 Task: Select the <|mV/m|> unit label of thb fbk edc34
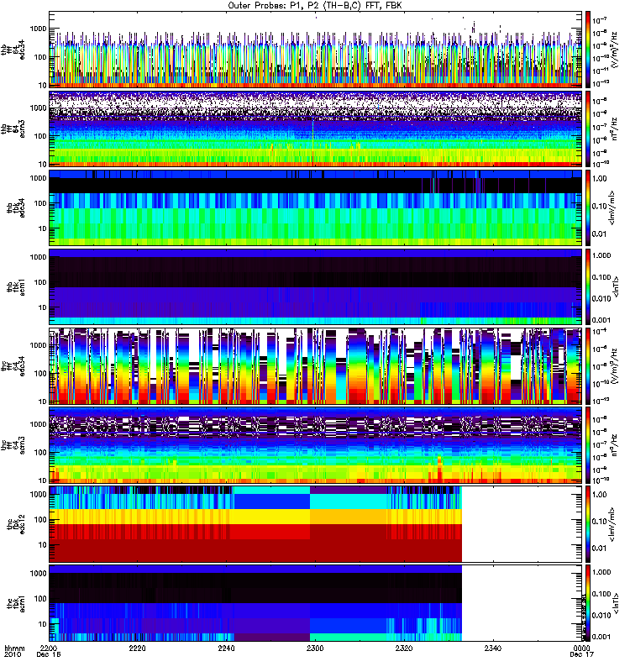click(x=612, y=207)
